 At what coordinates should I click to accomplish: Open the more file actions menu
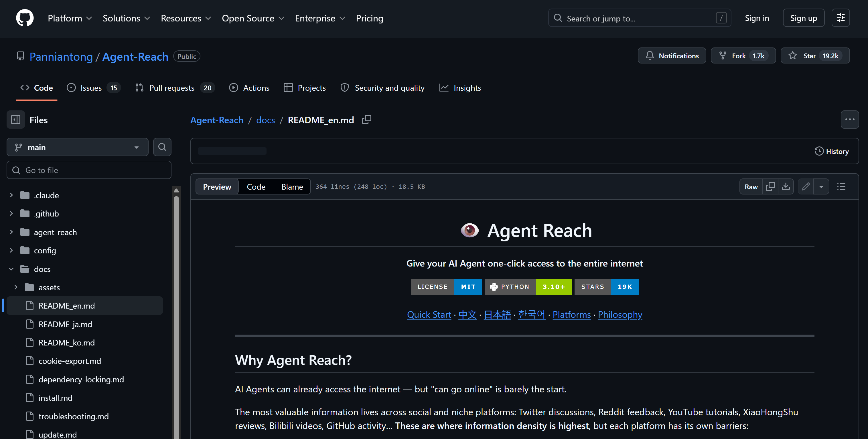tap(849, 120)
